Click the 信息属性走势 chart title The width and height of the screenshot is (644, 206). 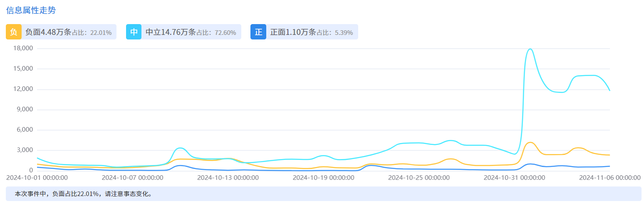point(31,10)
